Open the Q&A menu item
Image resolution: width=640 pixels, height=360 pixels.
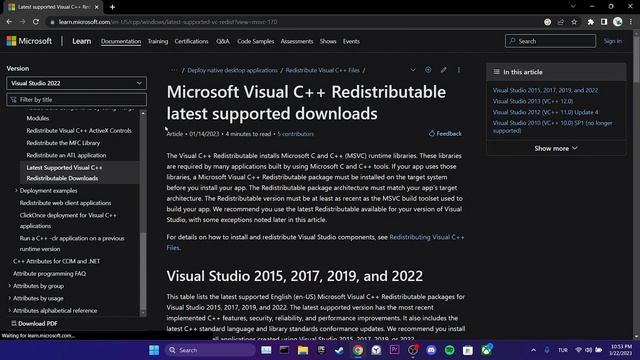pyautogui.click(x=223, y=41)
